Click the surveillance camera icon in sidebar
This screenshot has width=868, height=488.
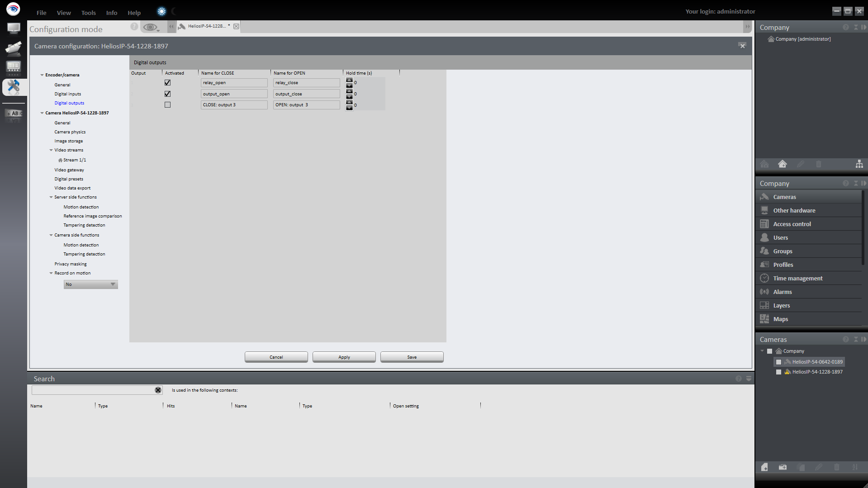14,48
